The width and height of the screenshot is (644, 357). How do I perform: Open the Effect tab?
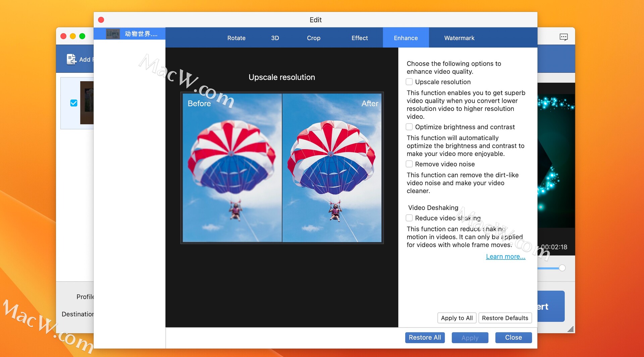(x=359, y=38)
